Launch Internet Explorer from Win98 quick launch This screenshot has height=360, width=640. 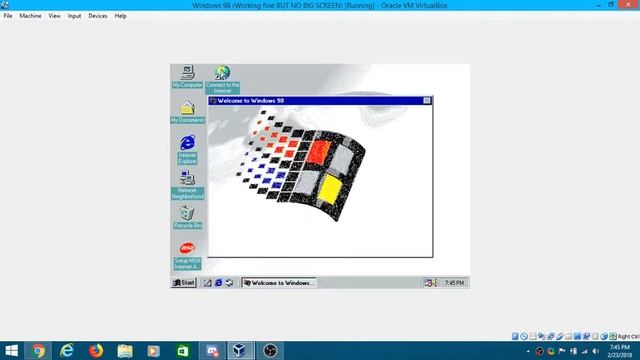[219, 282]
